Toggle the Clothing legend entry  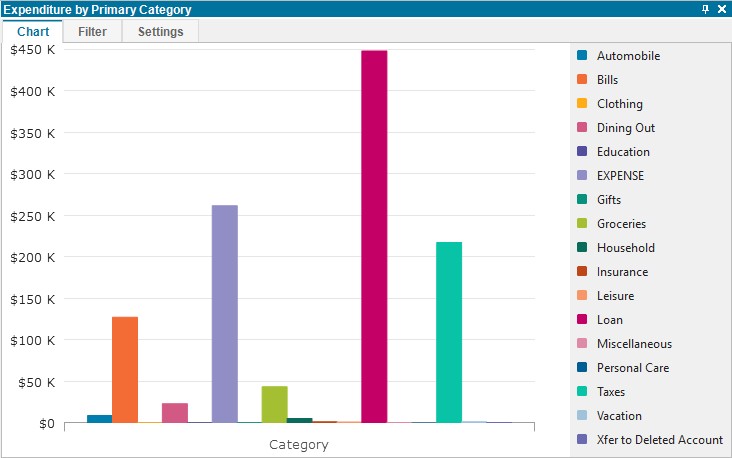click(610, 104)
